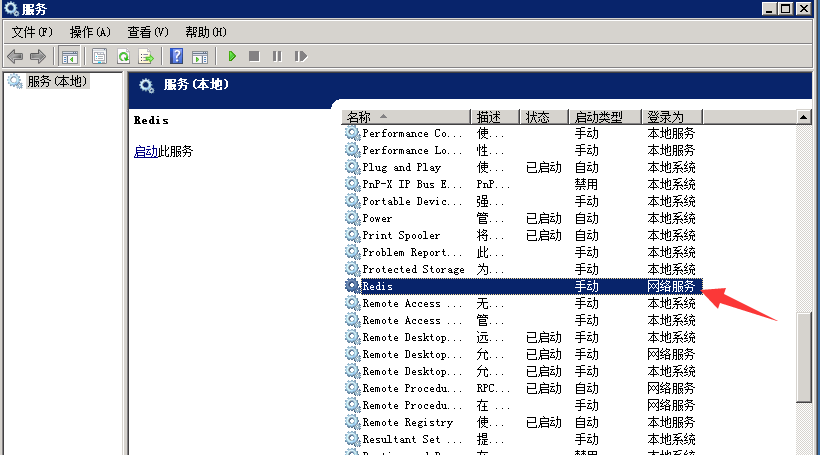Click the RPC... description cell
This screenshot has width=820, height=455.
(x=493, y=389)
